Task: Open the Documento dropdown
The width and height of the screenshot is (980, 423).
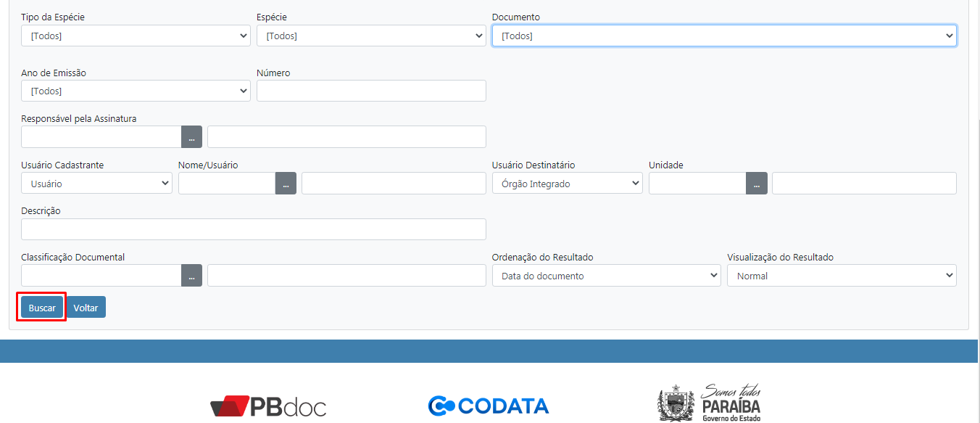Action: (723, 36)
